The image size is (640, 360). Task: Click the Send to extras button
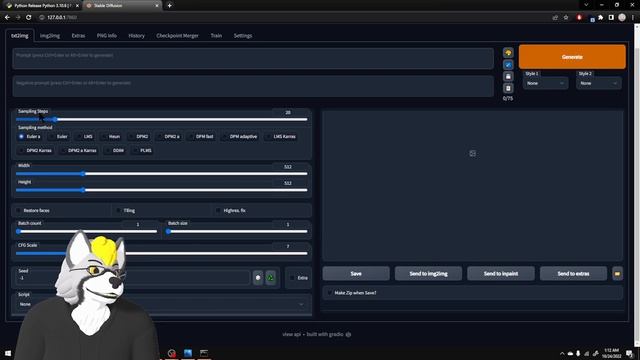pyautogui.click(x=573, y=273)
